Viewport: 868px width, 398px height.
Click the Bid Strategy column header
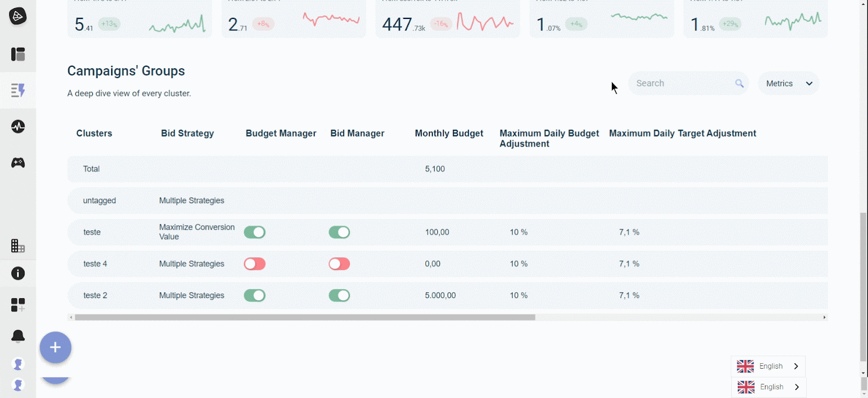click(187, 134)
